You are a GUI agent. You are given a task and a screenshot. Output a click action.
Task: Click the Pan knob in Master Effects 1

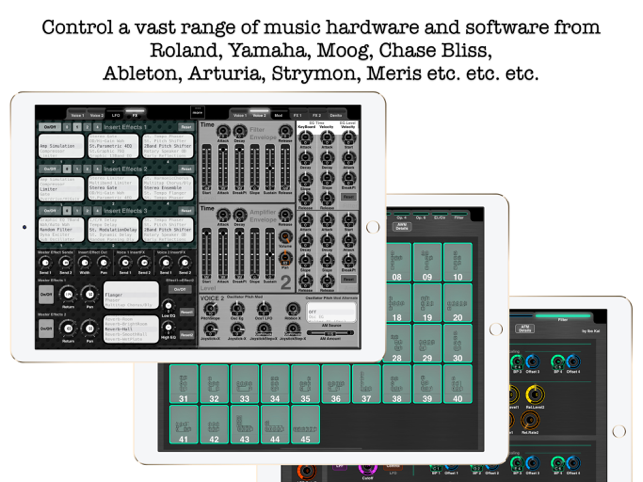[x=89, y=295]
